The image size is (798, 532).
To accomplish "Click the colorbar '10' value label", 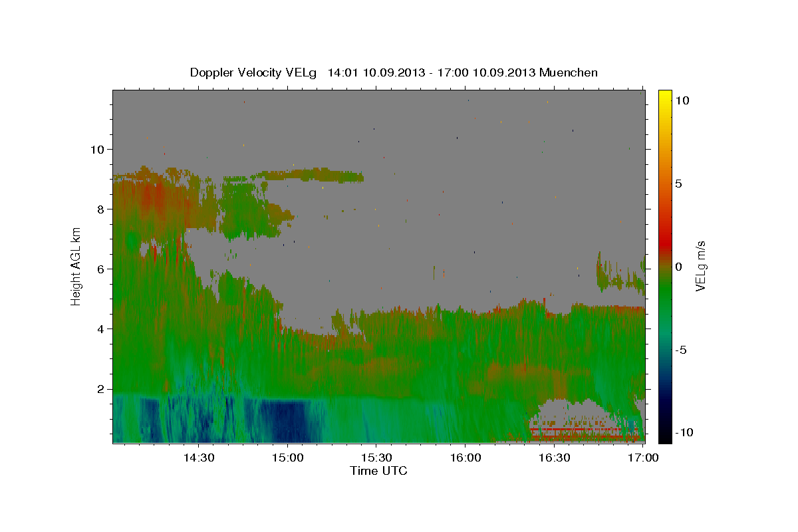I will click(x=682, y=100).
